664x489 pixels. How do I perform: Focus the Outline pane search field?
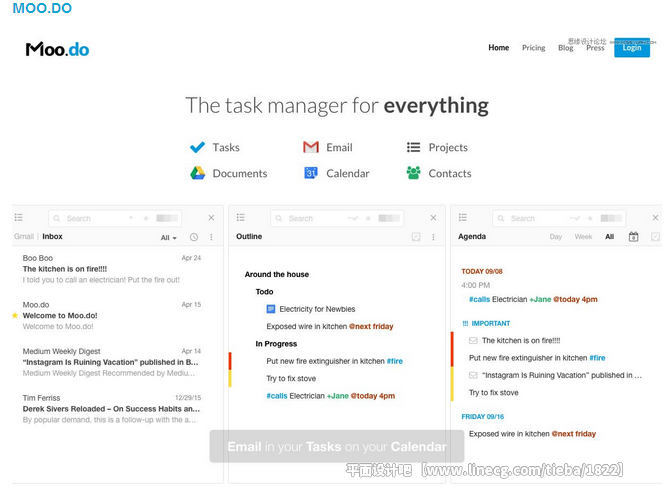(337, 218)
